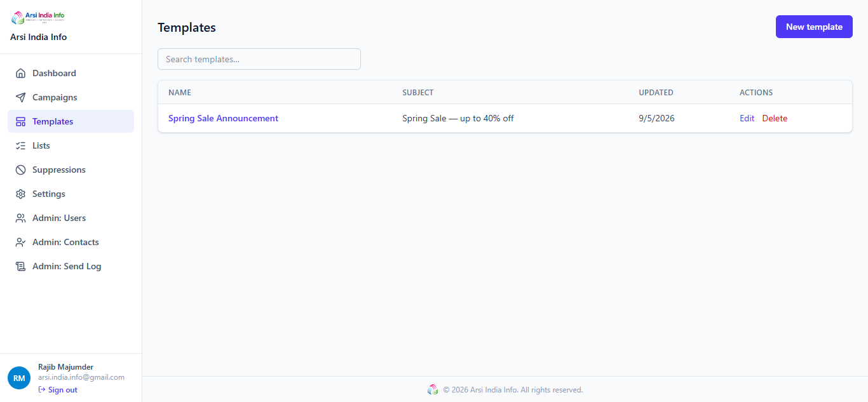Click the ACTIONS column header
This screenshot has height=402, width=868.
coord(756,93)
